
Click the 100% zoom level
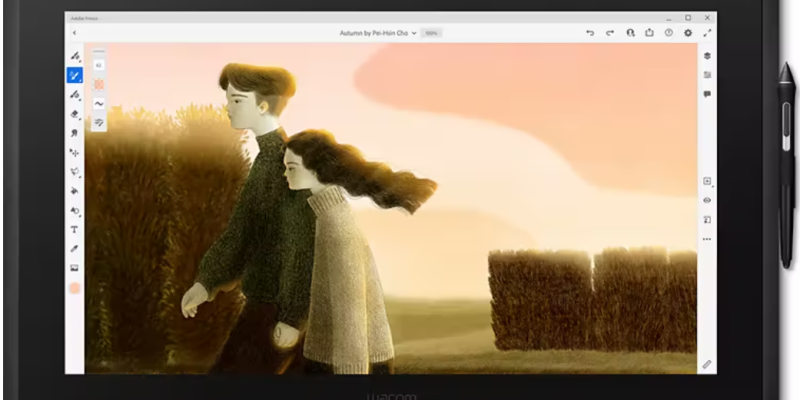point(432,33)
